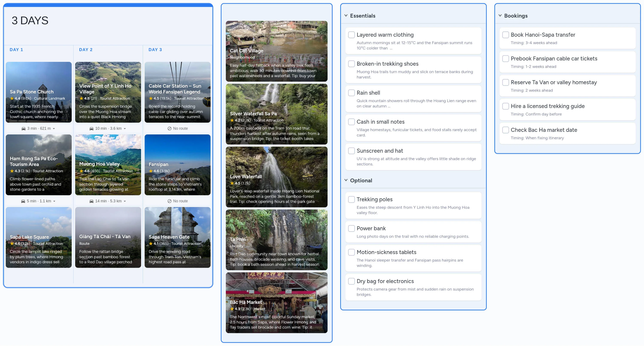Screen dimensions: 644x346
Task: Click the car icon beside 3 min · 621 m
Action: 23,129
